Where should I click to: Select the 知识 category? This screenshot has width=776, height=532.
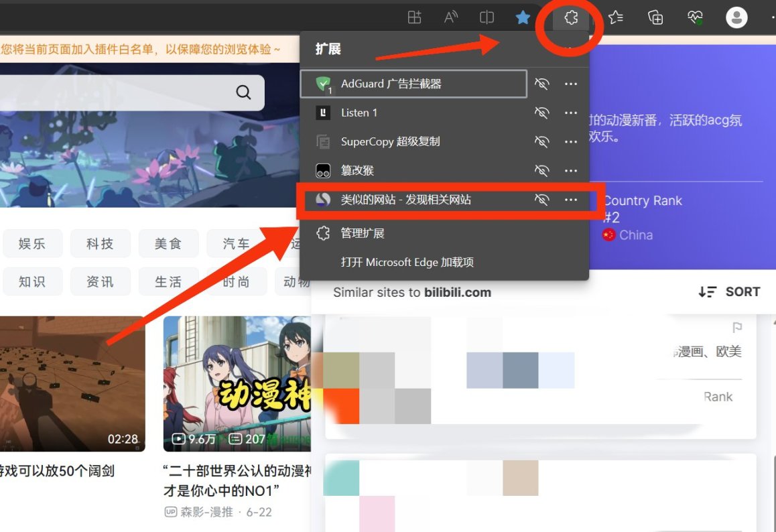pyautogui.click(x=32, y=281)
